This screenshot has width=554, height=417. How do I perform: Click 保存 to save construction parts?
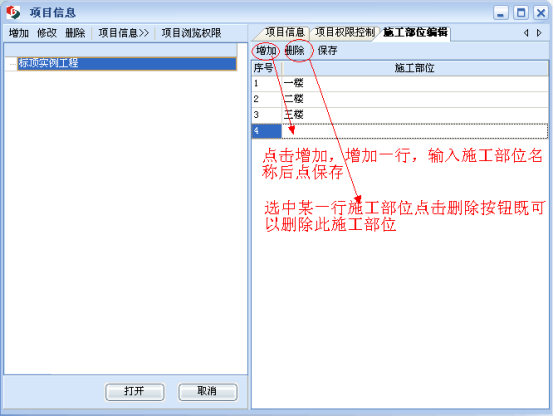(x=328, y=51)
